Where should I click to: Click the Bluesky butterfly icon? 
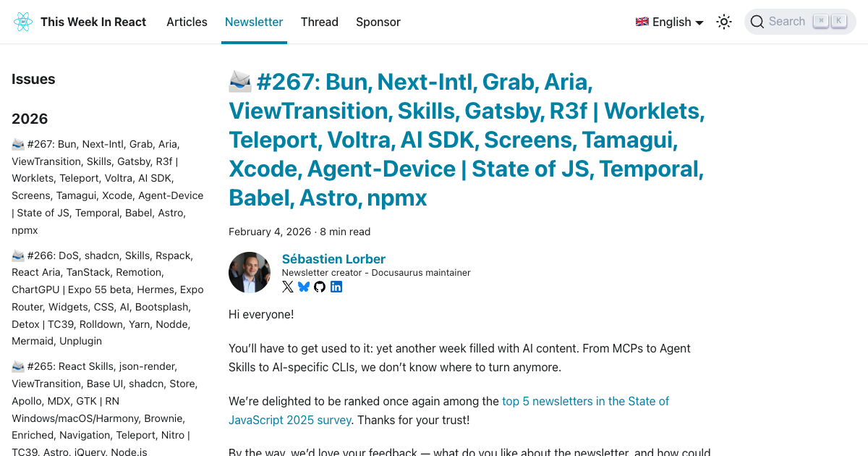(303, 287)
